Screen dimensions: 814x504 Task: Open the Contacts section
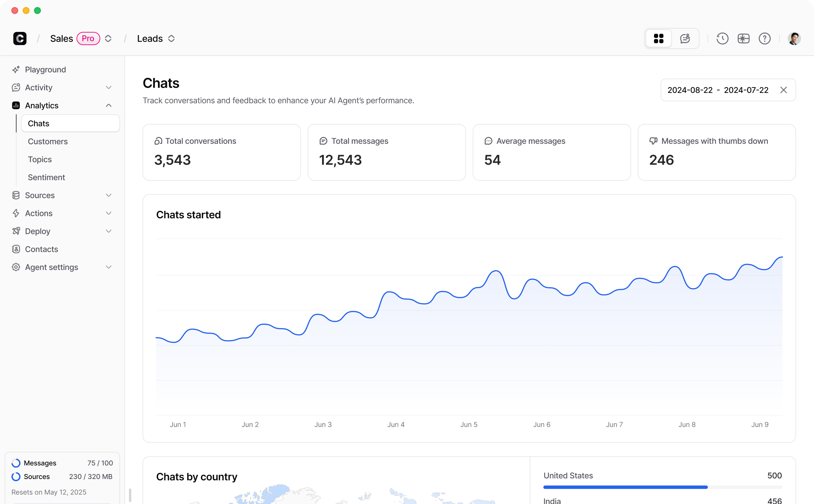[41, 249]
